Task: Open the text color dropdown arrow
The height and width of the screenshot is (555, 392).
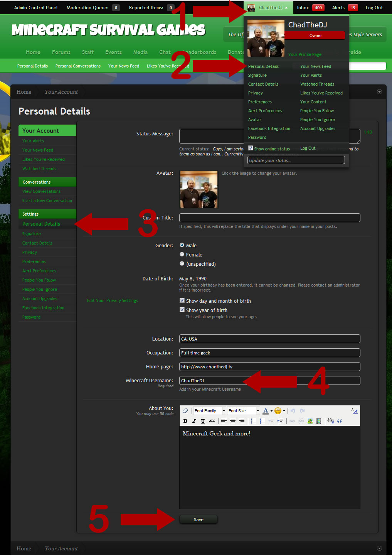Action: click(271, 411)
